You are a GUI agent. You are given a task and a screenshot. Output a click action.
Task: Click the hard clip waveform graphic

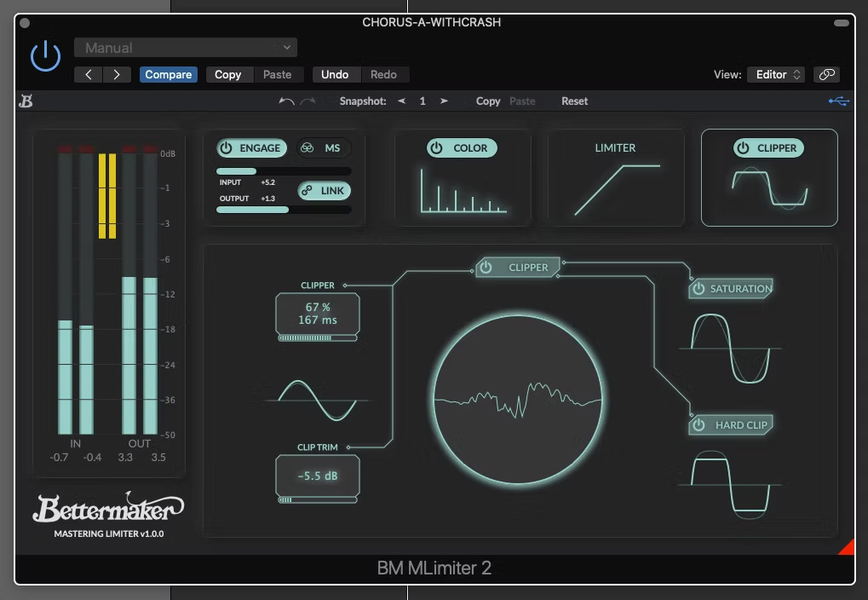[731, 485]
